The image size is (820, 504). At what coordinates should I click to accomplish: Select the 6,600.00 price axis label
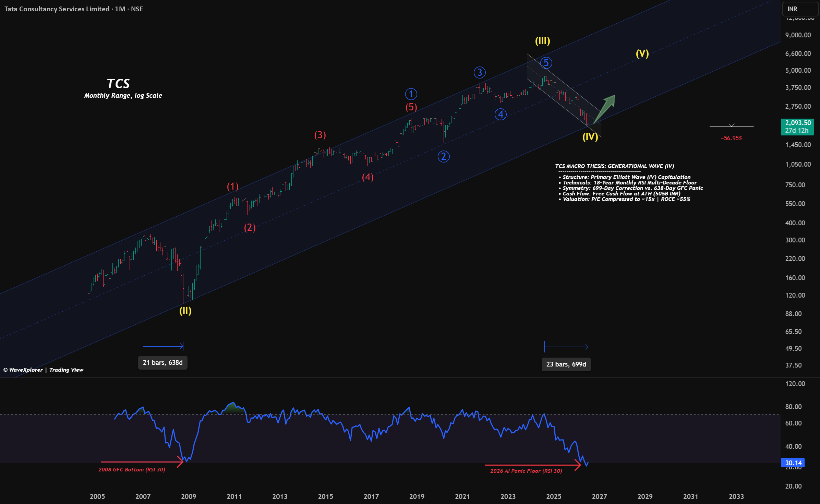[x=798, y=53]
